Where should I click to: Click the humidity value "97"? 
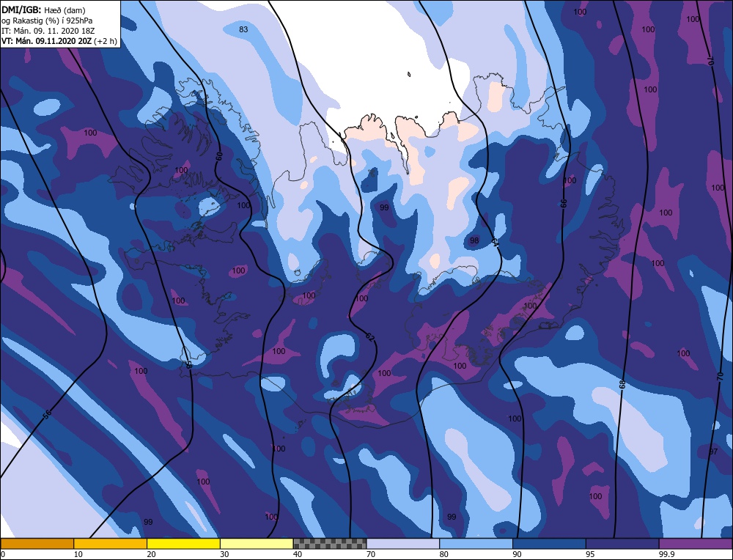[713, 452]
